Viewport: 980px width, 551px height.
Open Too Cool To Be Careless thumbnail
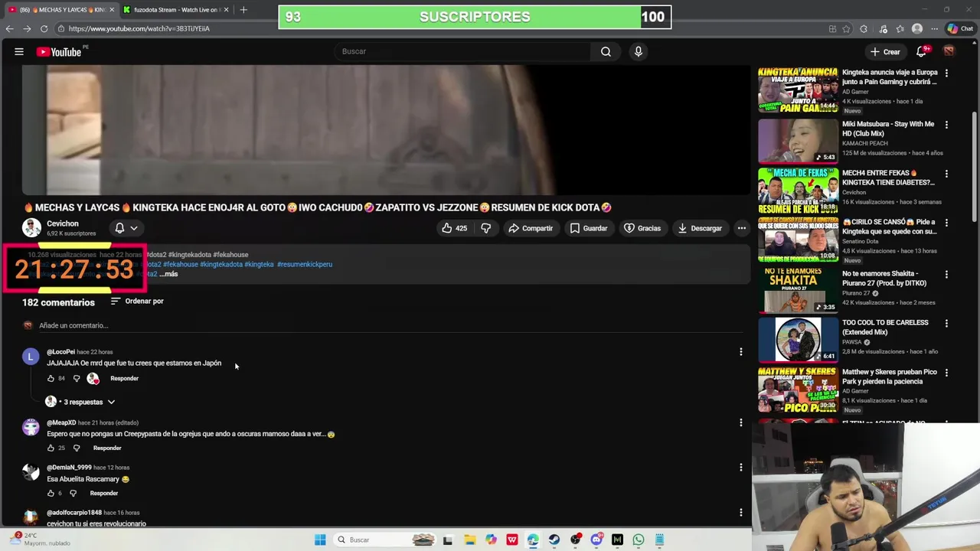click(798, 339)
